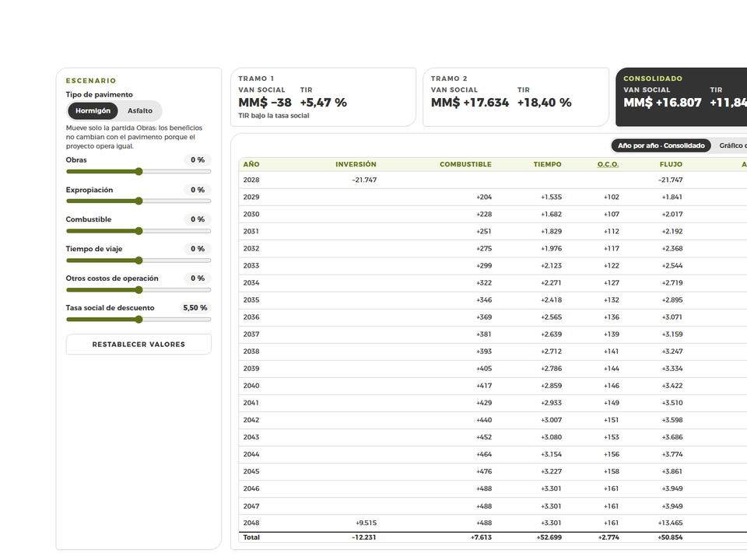This screenshot has height=560, width=747.
Task: Click the Inversión column header
Action: click(356, 164)
